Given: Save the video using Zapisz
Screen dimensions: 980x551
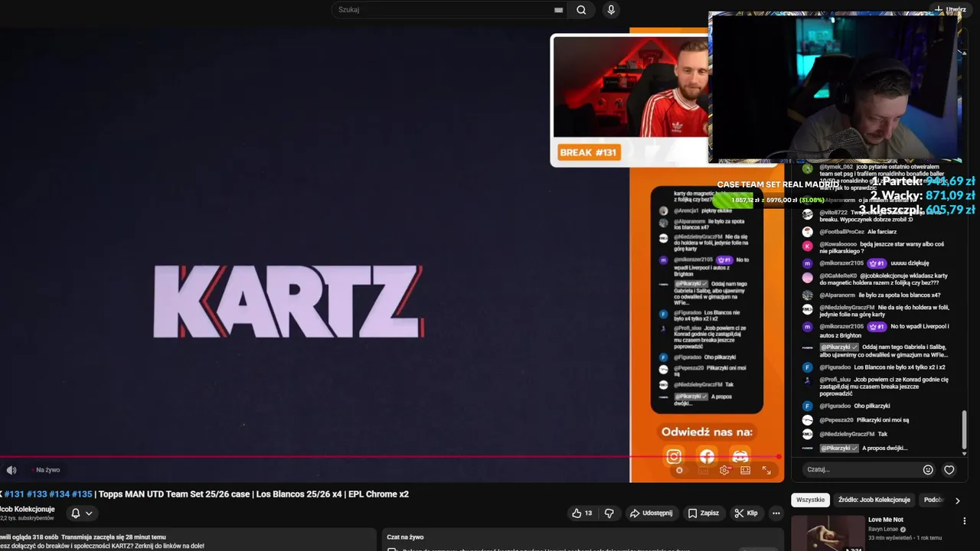Looking at the screenshot, I should (703, 513).
